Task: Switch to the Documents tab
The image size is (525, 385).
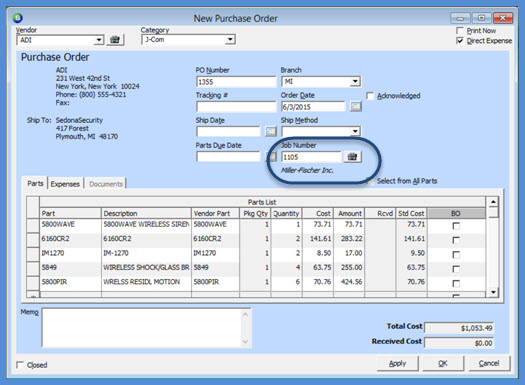Action: 106,184
